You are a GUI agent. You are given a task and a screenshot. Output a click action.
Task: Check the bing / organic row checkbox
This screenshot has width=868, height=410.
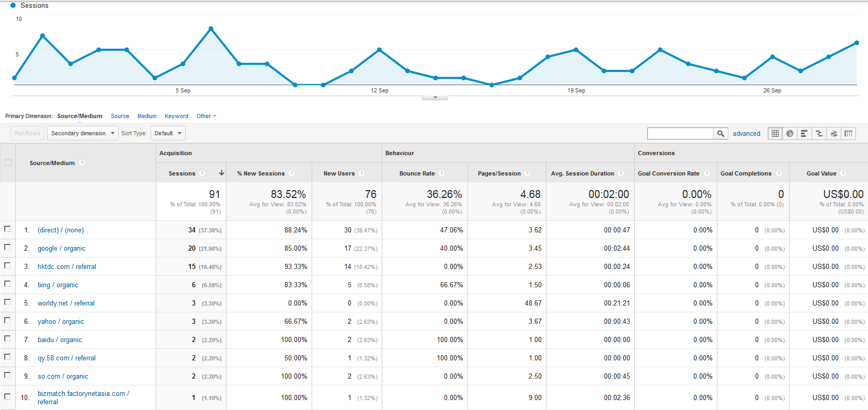tap(7, 284)
